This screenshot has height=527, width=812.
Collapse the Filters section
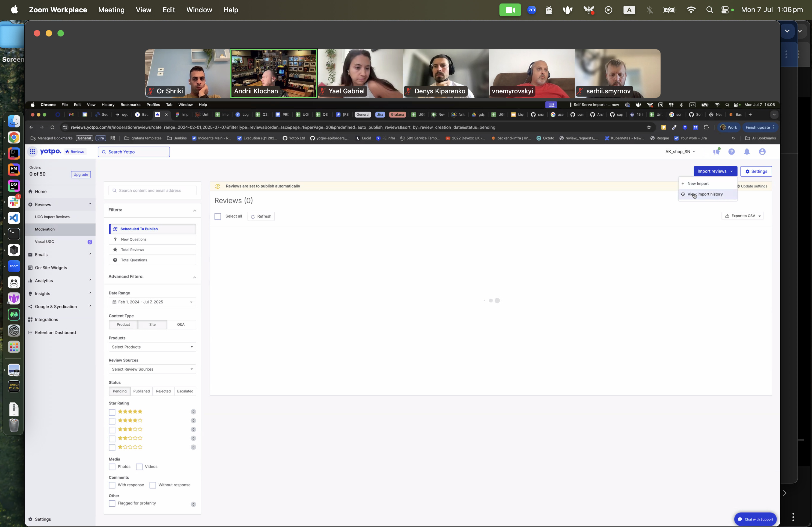194,210
